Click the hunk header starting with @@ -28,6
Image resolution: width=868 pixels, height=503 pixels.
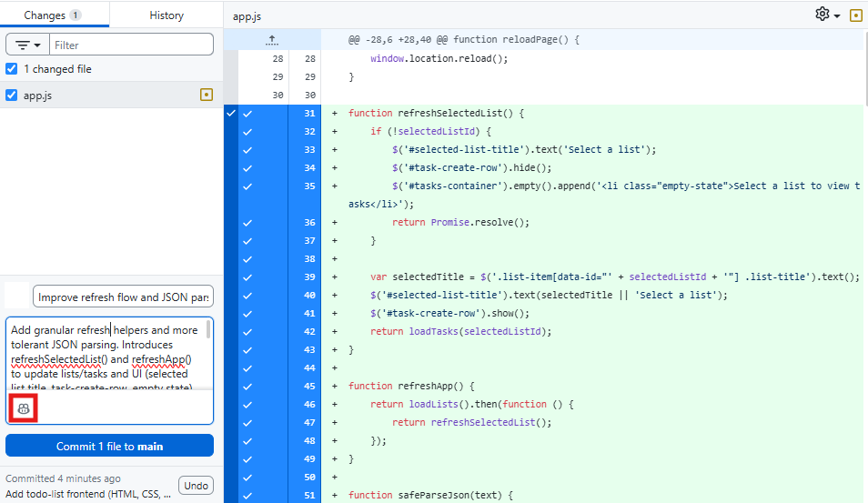pyautogui.click(x=464, y=39)
